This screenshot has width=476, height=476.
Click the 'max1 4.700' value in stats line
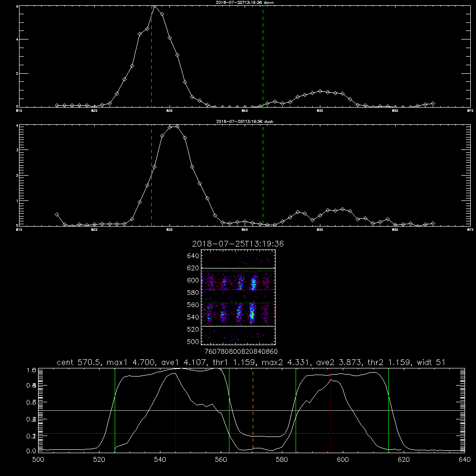click(130, 362)
